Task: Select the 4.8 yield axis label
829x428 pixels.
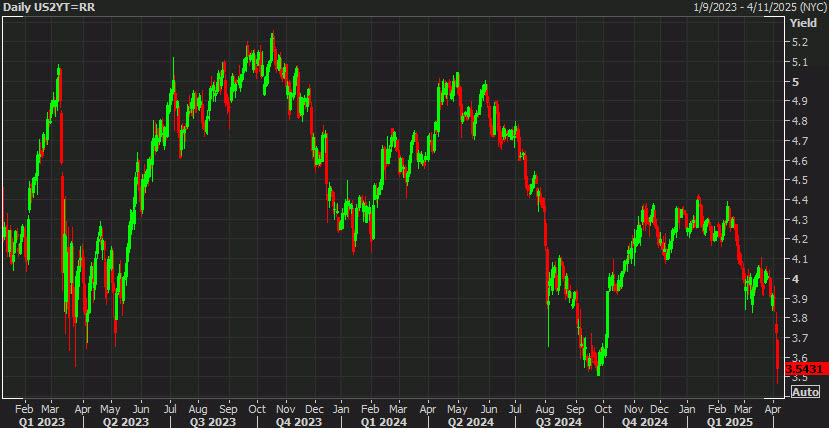Action: (798, 122)
